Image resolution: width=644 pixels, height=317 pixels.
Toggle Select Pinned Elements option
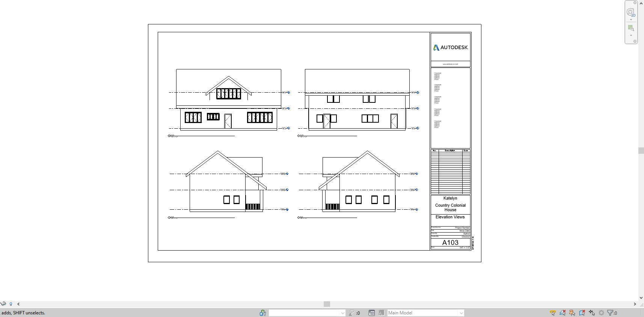(x=572, y=313)
